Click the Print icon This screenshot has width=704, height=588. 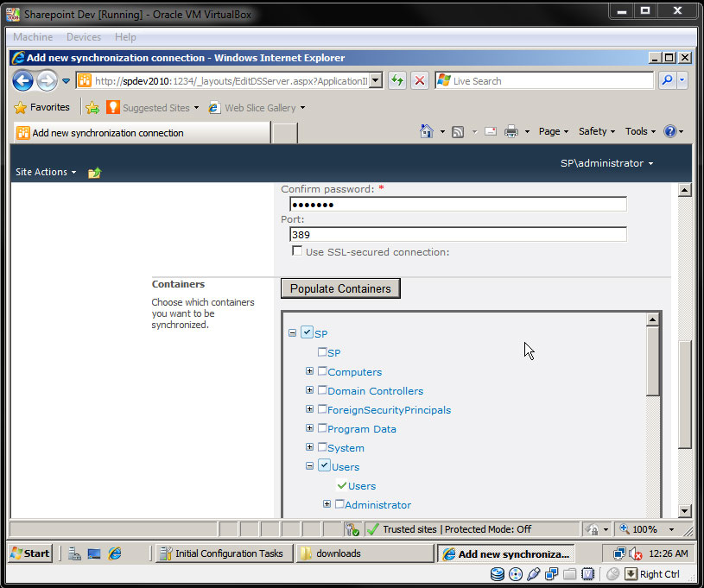(x=511, y=131)
